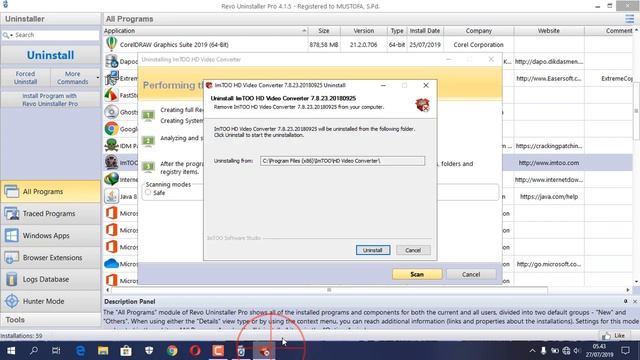Click the taskbar clock showing 05:43
640x360 pixels.
[x=599, y=351]
